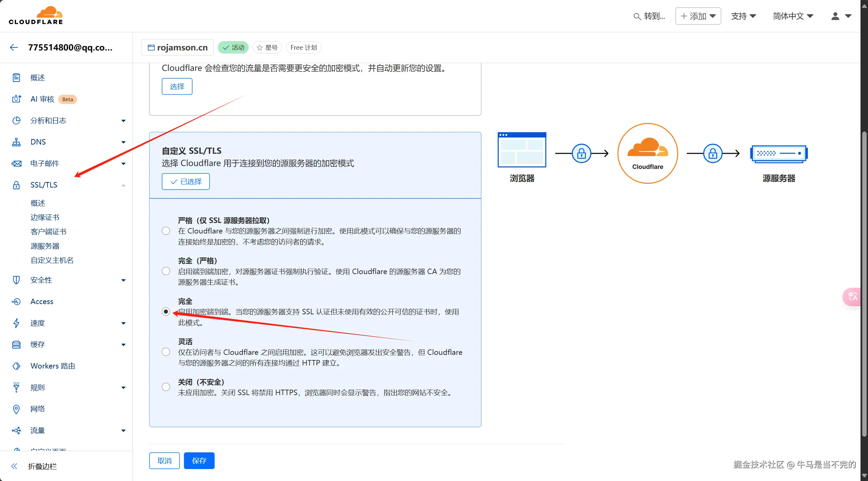The width and height of the screenshot is (868, 481).
Task: Select the 灵活 encryption mode radio
Action: [x=166, y=352]
